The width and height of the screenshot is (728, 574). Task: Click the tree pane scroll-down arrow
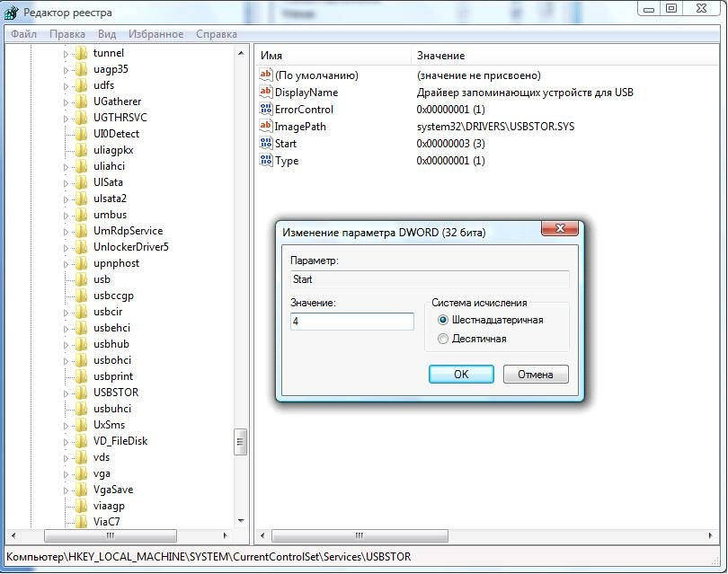tap(241, 521)
